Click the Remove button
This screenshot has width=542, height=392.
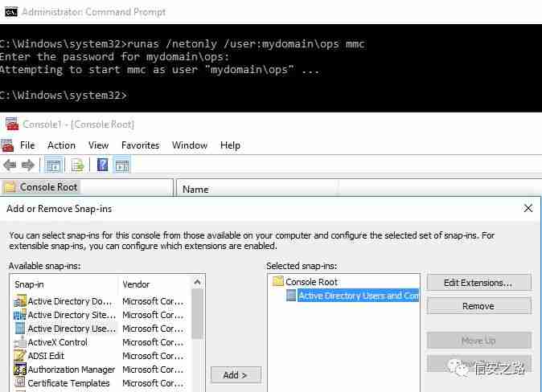tap(478, 306)
